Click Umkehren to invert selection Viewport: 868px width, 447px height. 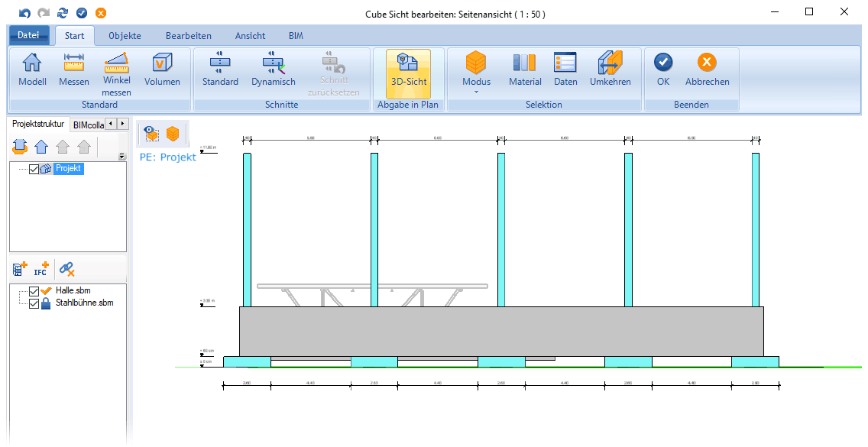point(610,70)
